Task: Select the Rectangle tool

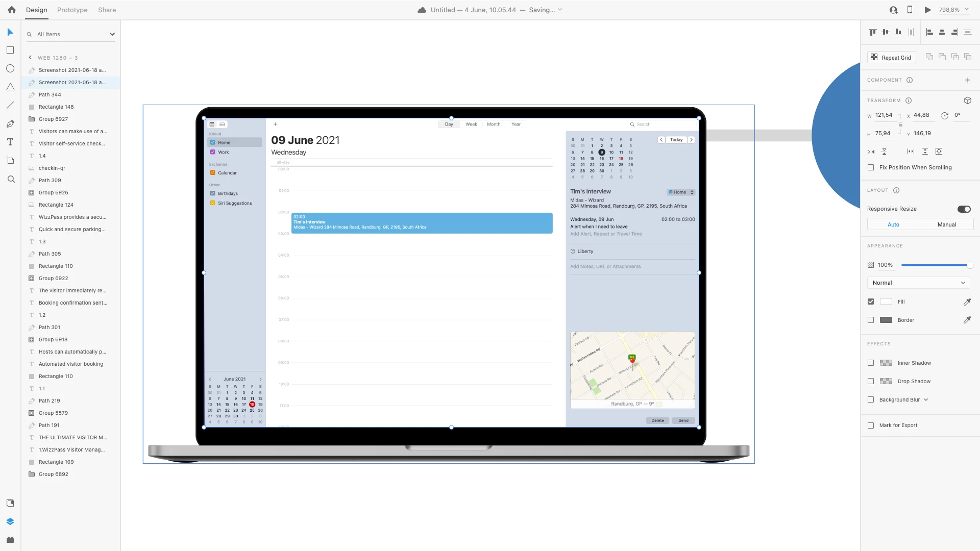Action: [x=10, y=50]
